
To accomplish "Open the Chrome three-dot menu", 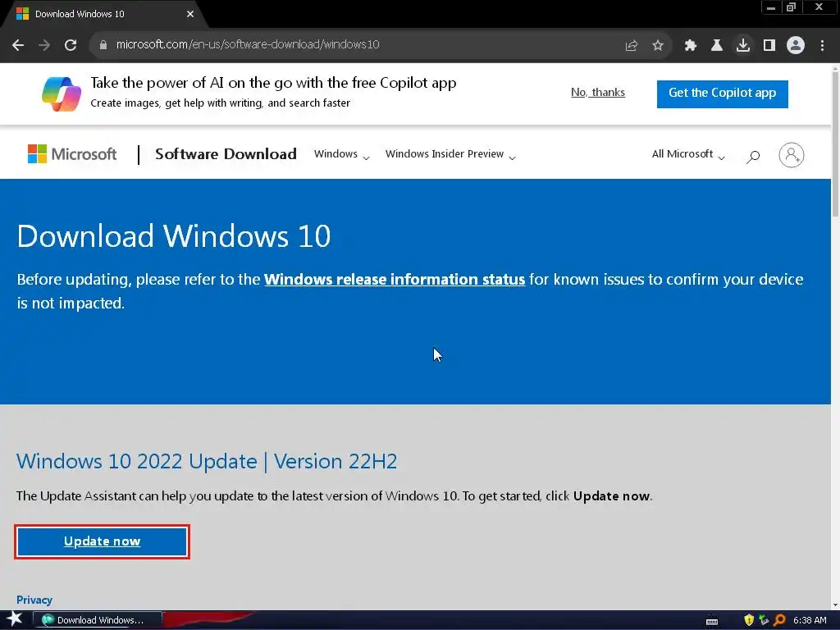I will click(x=822, y=46).
